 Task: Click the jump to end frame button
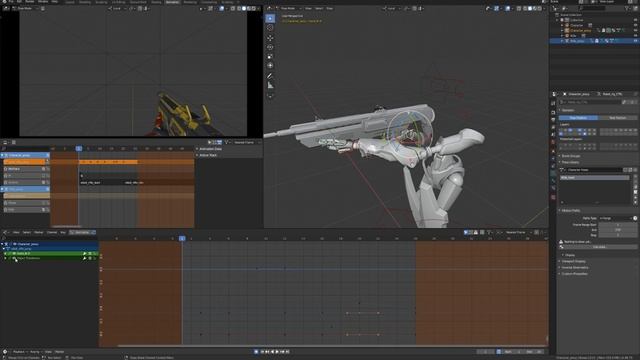287,351
